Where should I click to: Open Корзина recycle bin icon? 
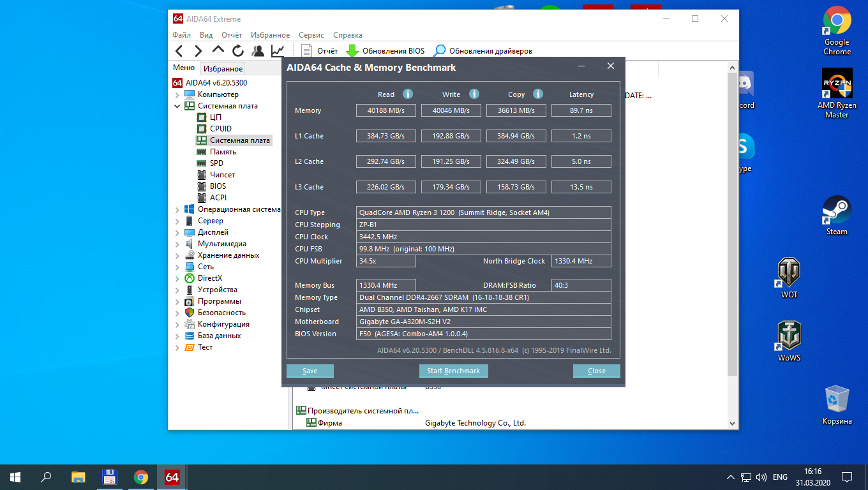837,405
